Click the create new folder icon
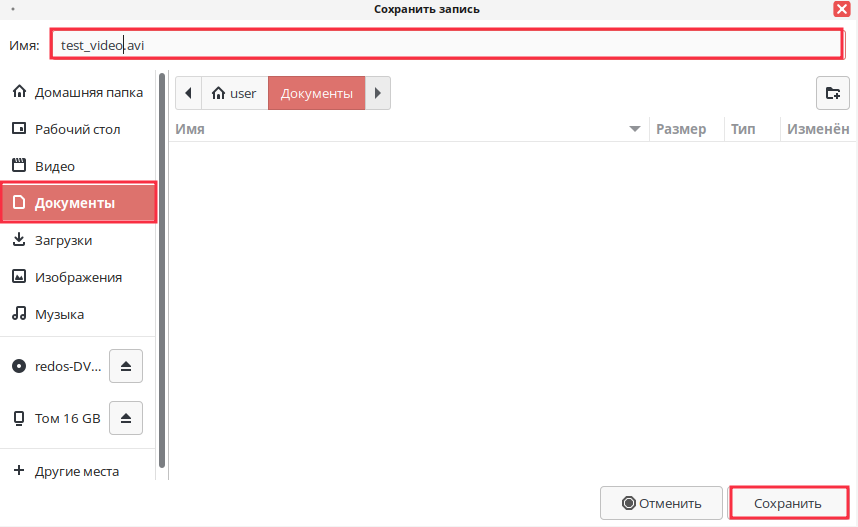 (832, 93)
